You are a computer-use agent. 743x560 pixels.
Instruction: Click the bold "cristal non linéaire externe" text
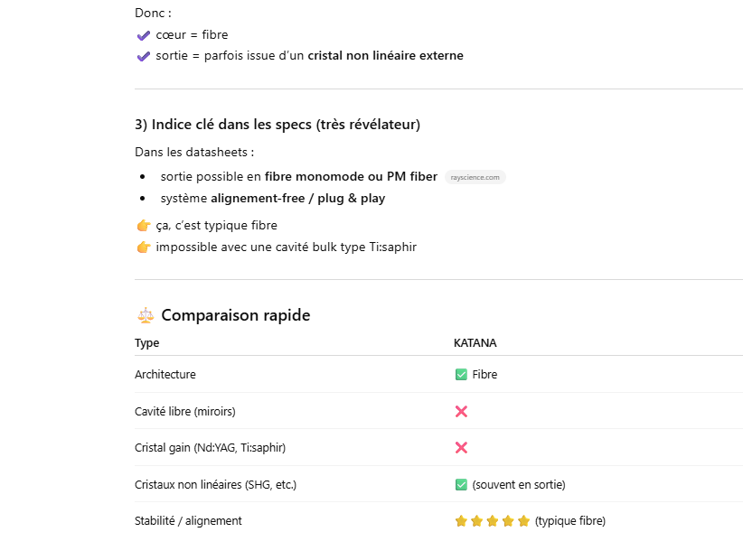coord(385,56)
